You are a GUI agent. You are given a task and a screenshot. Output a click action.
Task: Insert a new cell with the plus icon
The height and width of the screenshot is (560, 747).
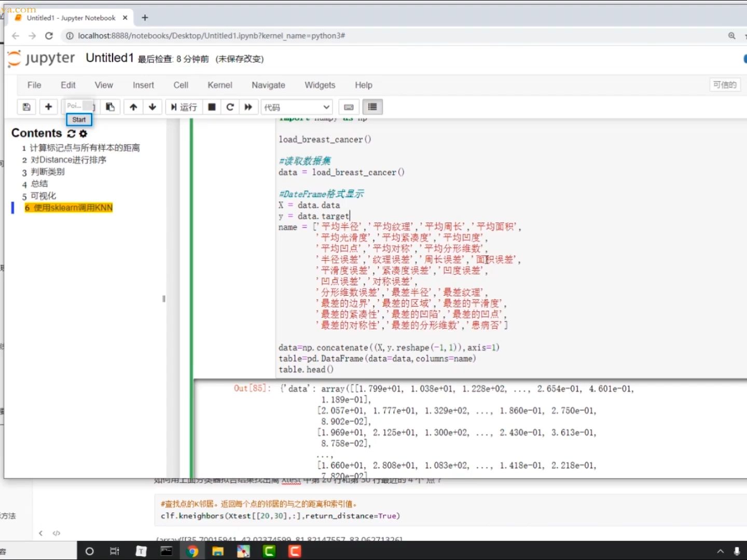click(48, 107)
